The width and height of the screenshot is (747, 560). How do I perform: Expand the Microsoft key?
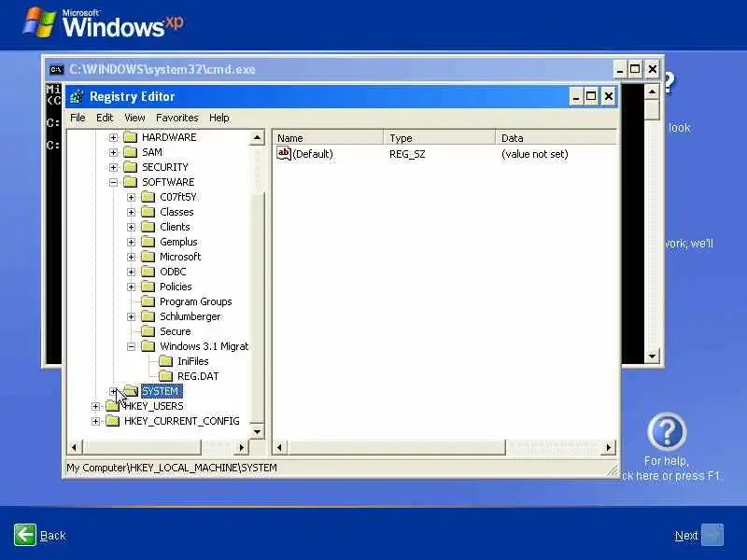(131, 258)
